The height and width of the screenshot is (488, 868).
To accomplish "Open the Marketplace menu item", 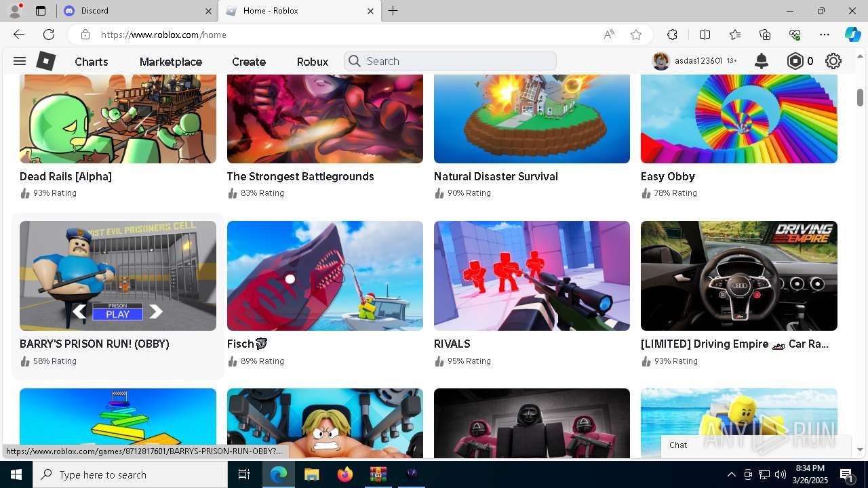I will pos(171,62).
